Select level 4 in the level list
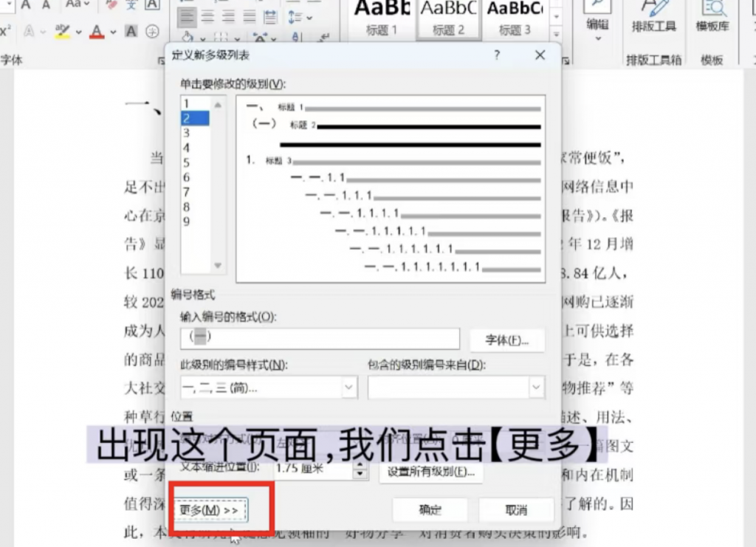This screenshot has height=547, width=756. pos(195,148)
